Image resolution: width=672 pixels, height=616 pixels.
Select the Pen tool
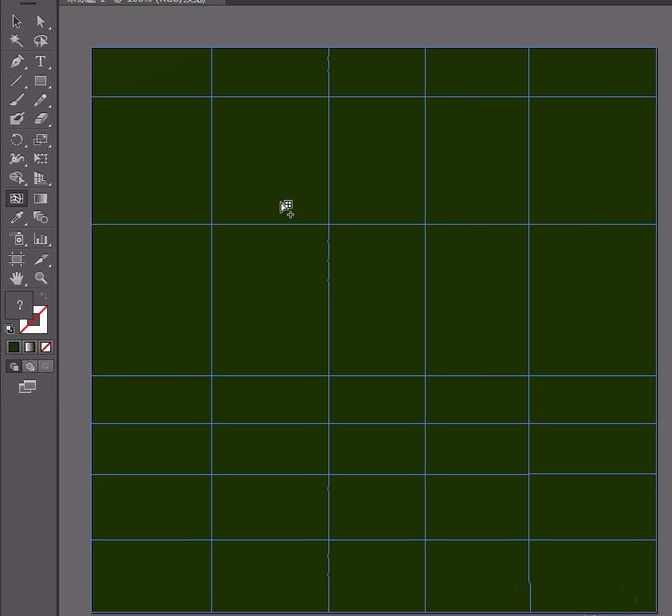(17, 61)
